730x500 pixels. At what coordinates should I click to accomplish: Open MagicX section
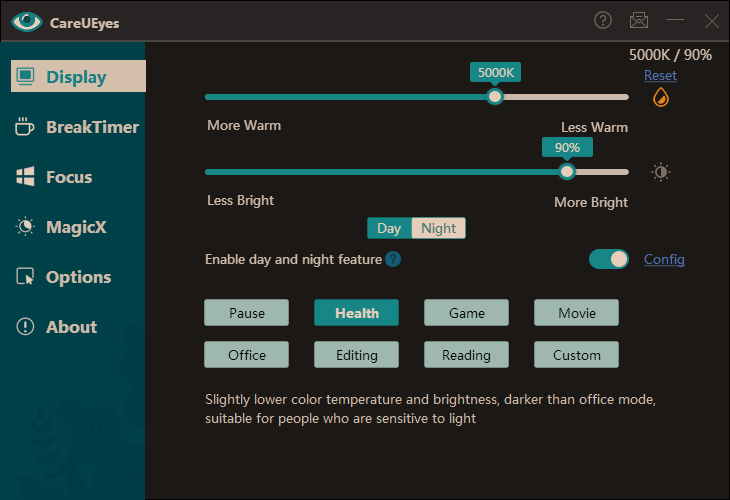77,227
